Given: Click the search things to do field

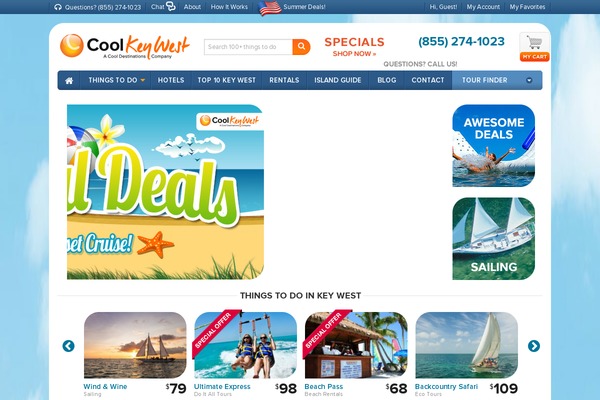Looking at the screenshot, I should tap(248, 47).
